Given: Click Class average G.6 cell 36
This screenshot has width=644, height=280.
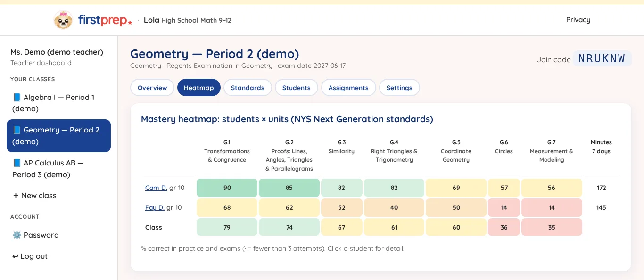Looking at the screenshot, I should 504,227.
